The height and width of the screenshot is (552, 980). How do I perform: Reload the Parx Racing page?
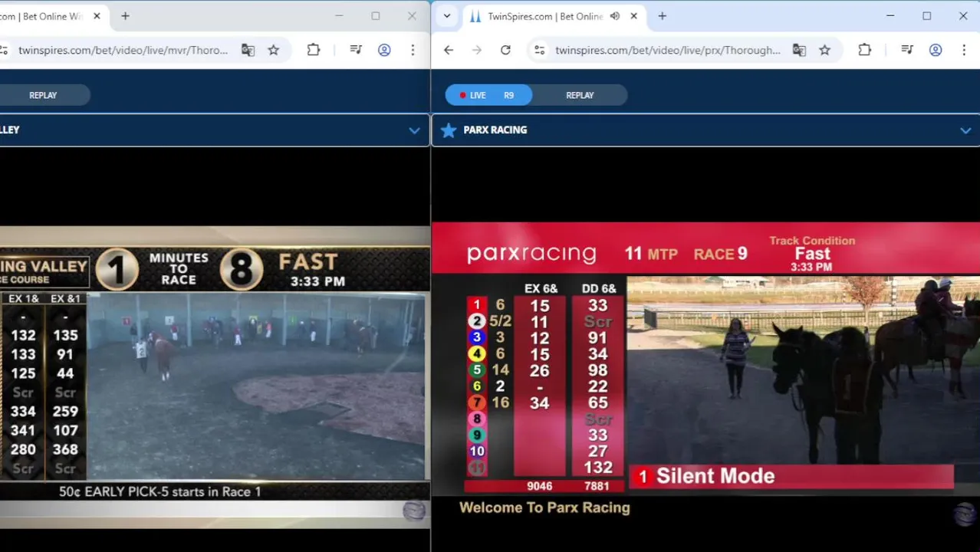click(505, 50)
